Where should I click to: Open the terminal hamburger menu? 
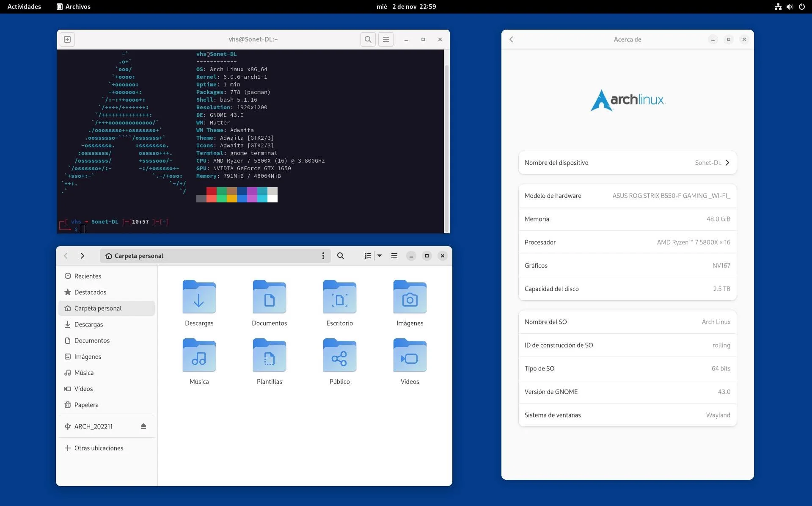coord(386,39)
